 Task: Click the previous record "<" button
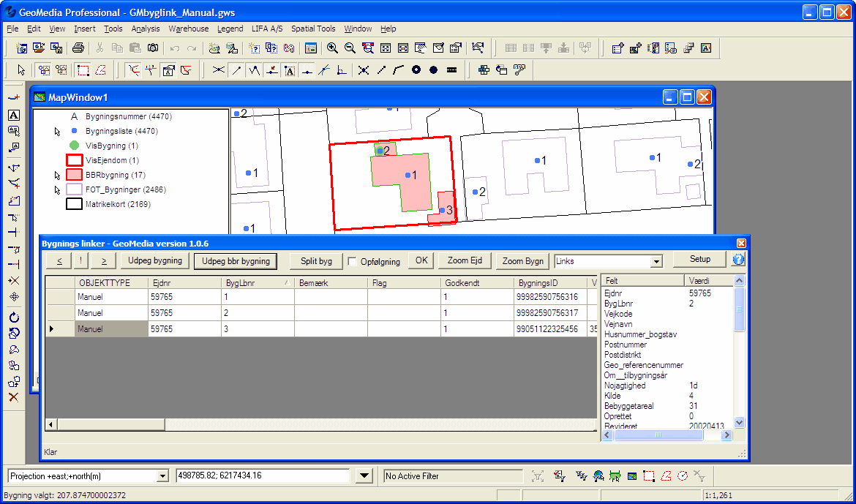pyautogui.click(x=59, y=261)
